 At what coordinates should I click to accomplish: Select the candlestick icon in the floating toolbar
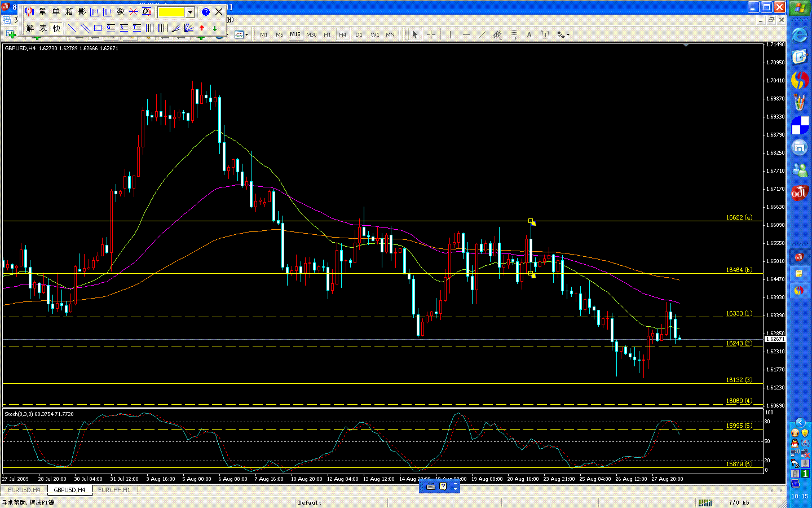click(x=30, y=12)
